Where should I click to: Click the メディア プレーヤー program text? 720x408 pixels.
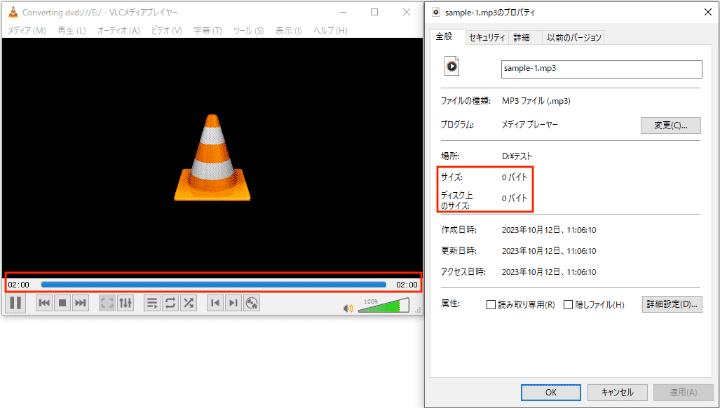point(529,124)
